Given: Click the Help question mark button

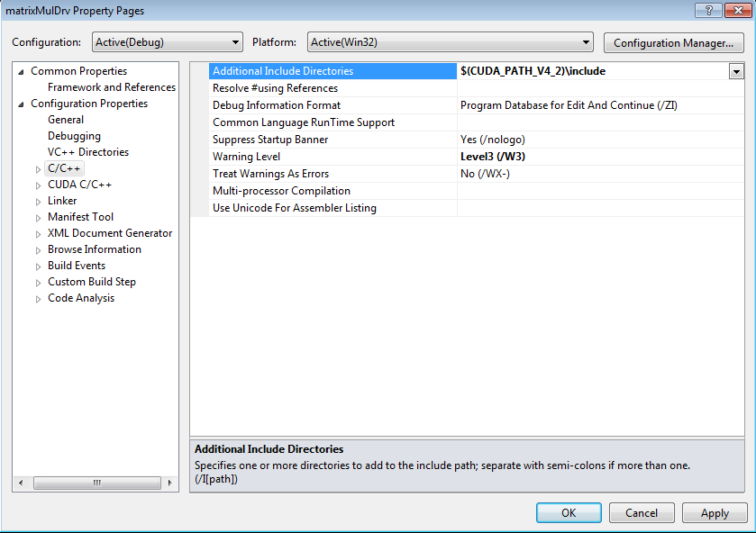Looking at the screenshot, I should coord(708,10).
